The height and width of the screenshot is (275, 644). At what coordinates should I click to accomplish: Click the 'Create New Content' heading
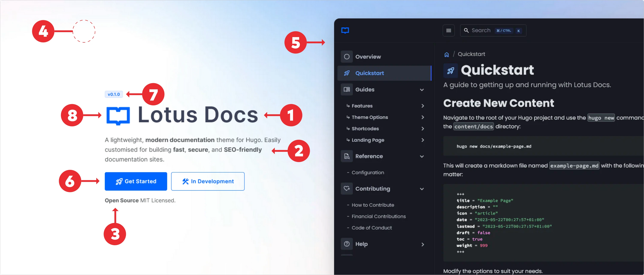click(499, 103)
